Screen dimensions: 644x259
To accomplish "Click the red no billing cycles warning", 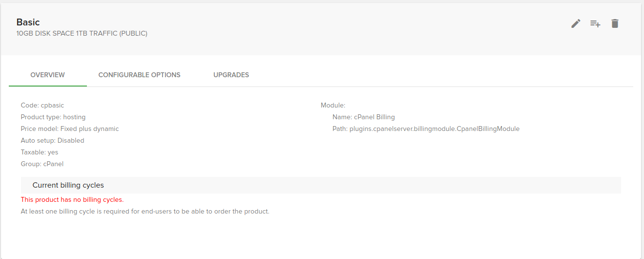I will point(72,199).
